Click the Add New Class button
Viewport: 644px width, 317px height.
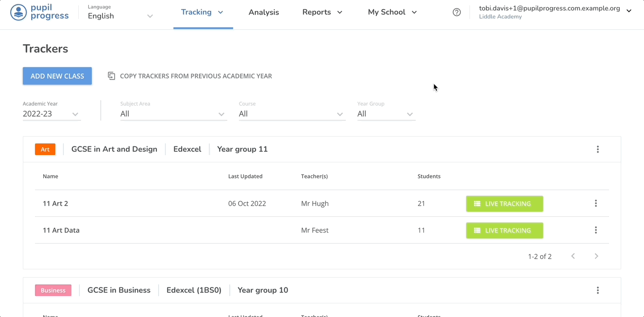tap(57, 76)
